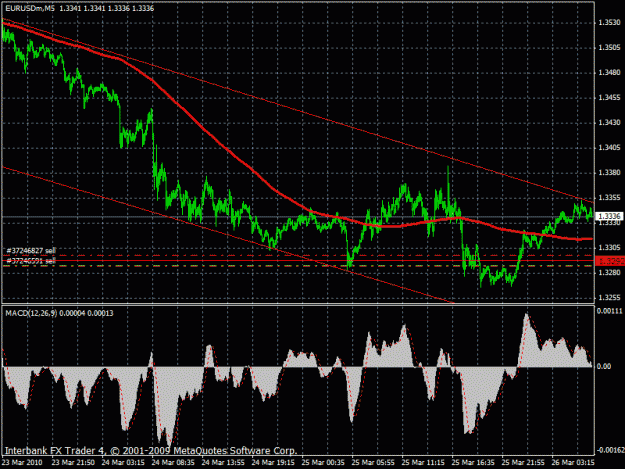Click the 1.3255 price axis label
Screen dimensions: 625x469
click(x=609, y=298)
